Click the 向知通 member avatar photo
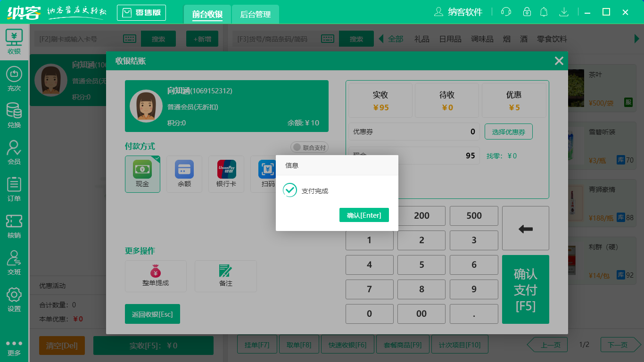 pyautogui.click(x=146, y=106)
